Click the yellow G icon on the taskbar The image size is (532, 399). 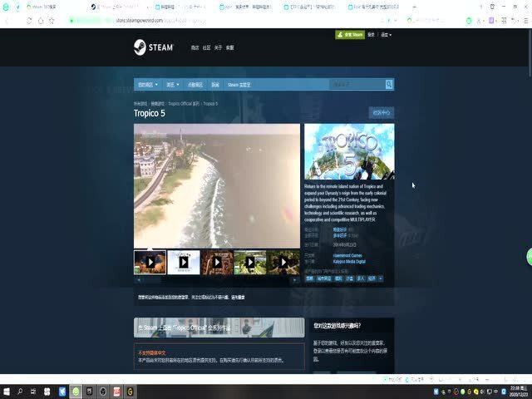coord(131,392)
